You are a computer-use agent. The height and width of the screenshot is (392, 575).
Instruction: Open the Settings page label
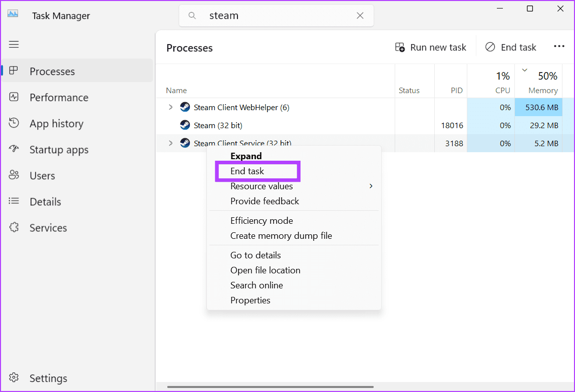[49, 378]
